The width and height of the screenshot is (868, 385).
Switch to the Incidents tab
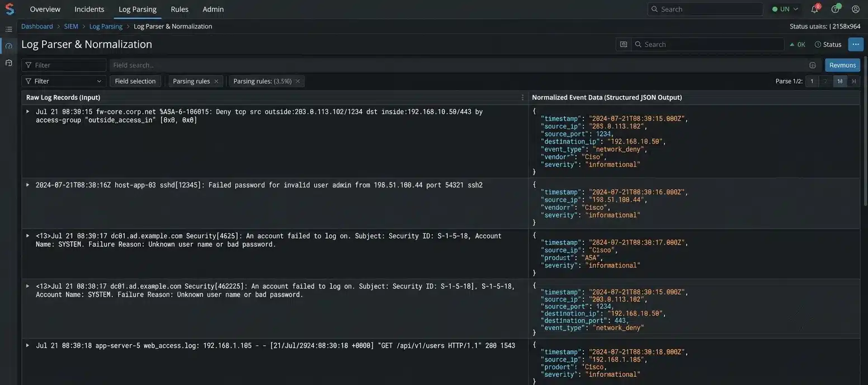tap(89, 9)
